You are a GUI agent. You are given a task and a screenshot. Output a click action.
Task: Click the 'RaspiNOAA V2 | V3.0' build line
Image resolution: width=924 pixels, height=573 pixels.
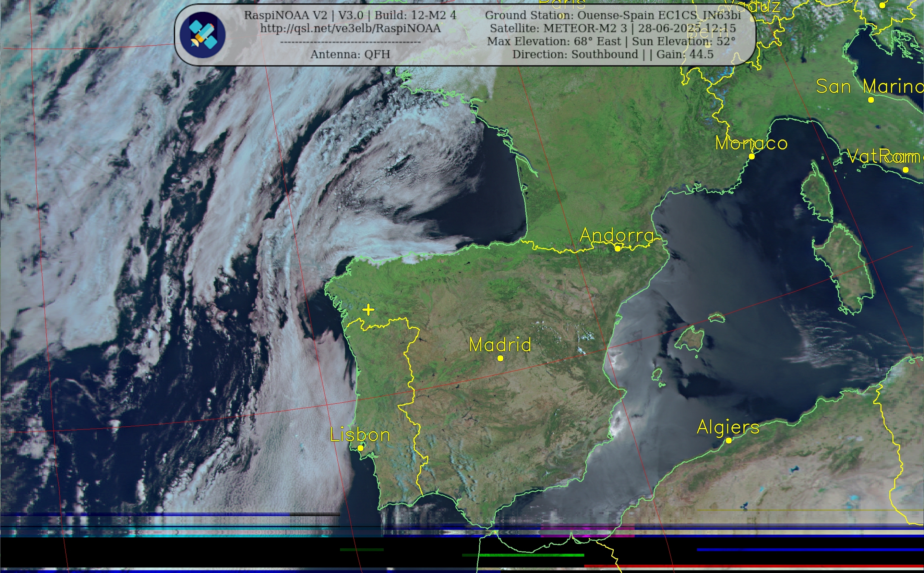pyautogui.click(x=350, y=15)
